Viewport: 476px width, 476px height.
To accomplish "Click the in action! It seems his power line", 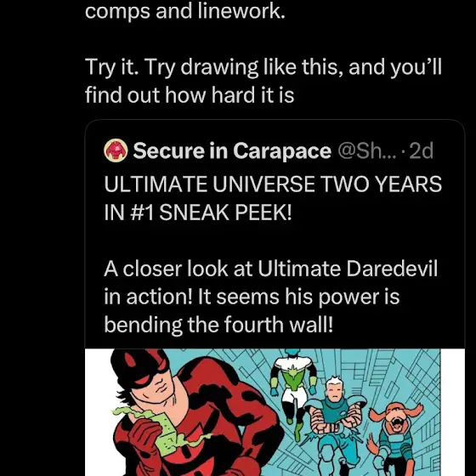I will pos(252,297).
